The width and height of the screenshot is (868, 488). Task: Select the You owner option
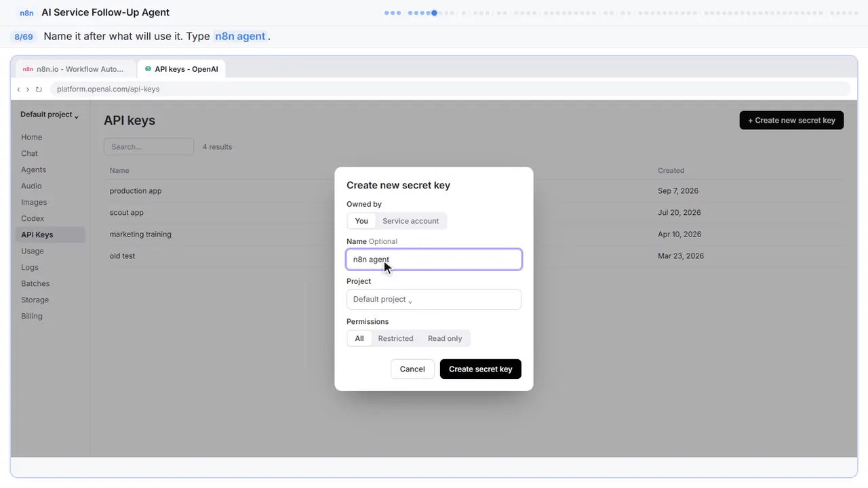point(361,221)
